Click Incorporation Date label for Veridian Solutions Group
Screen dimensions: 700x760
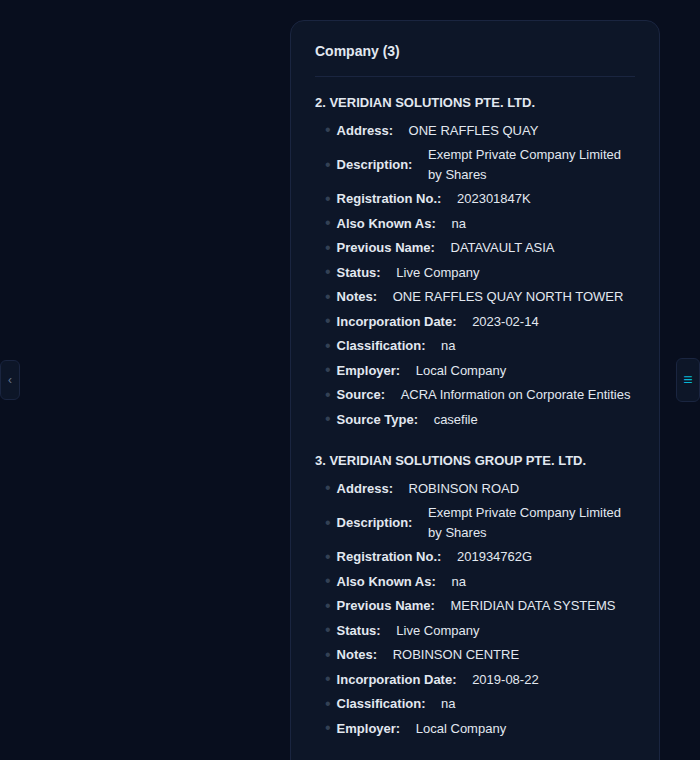tap(396, 680)
